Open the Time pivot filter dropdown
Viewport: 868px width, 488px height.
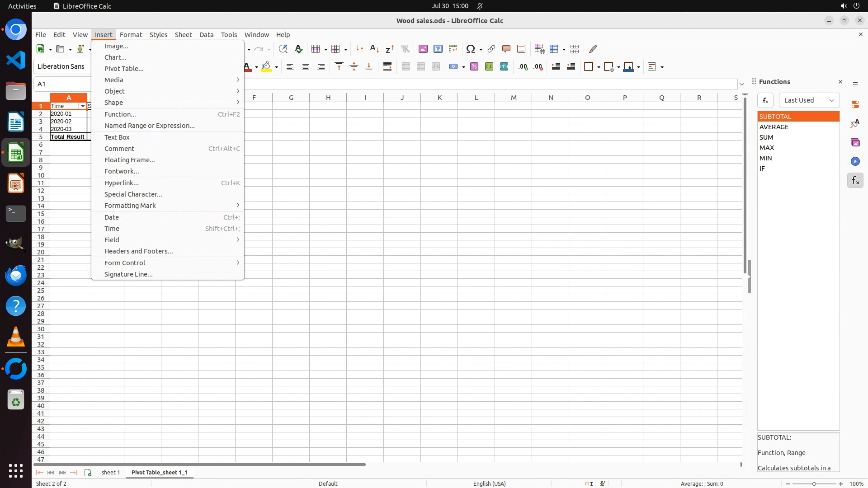(x=83, y=106)
